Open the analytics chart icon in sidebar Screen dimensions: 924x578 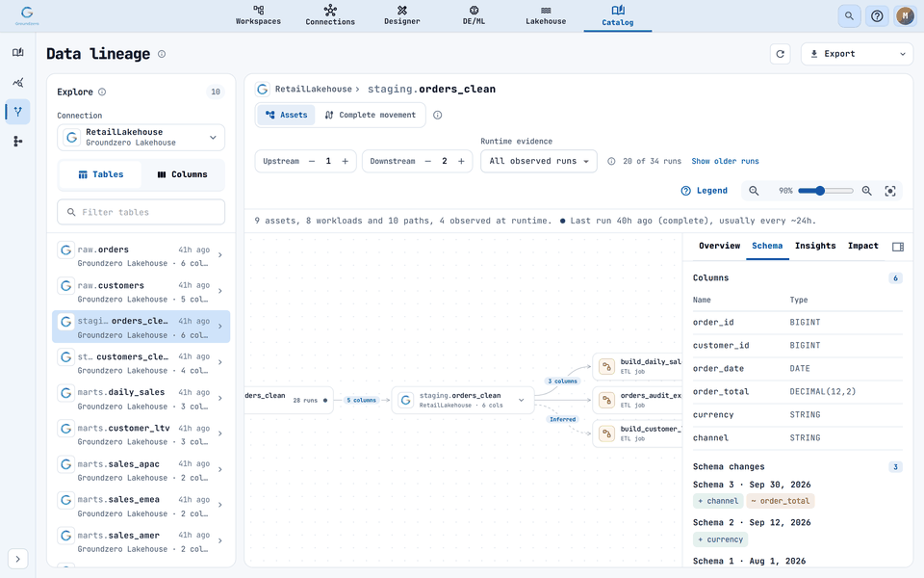(x=17, y=82)
